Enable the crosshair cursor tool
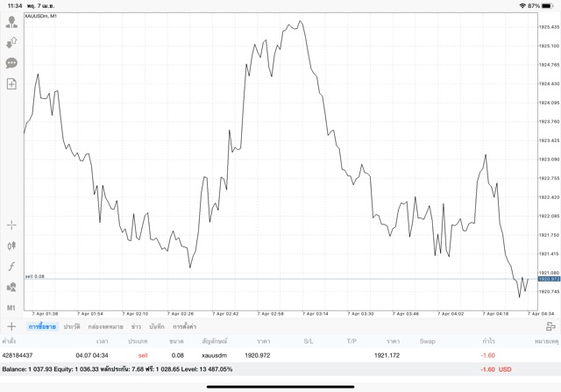The width and height of the screenshot is (561, 392). pos(11,225)
